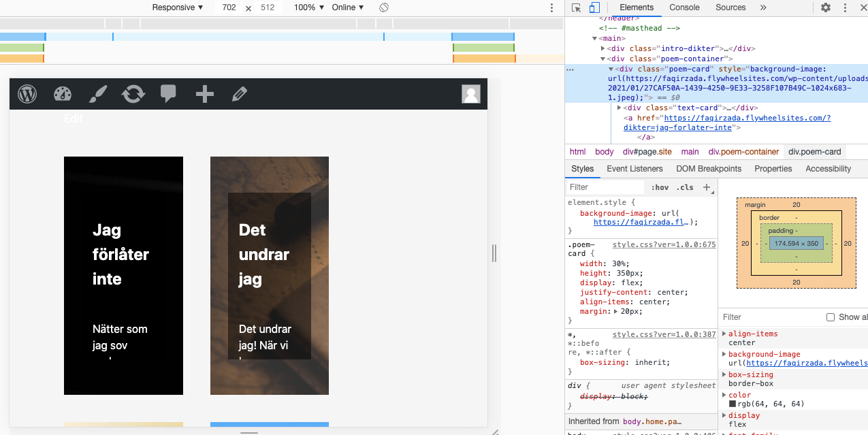Open style.css?ver=1.0.0:387 source link
868x435 pixels.
[664, 334]
